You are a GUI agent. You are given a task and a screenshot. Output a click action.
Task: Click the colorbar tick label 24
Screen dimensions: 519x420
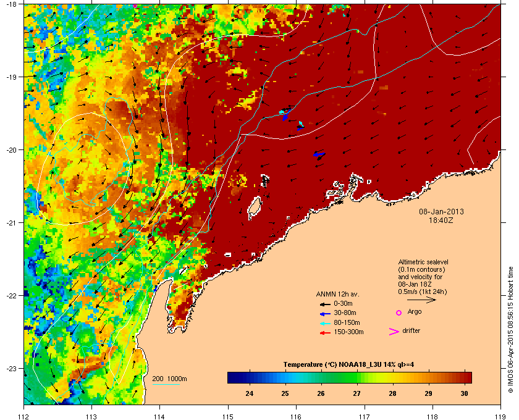(249, 393)
